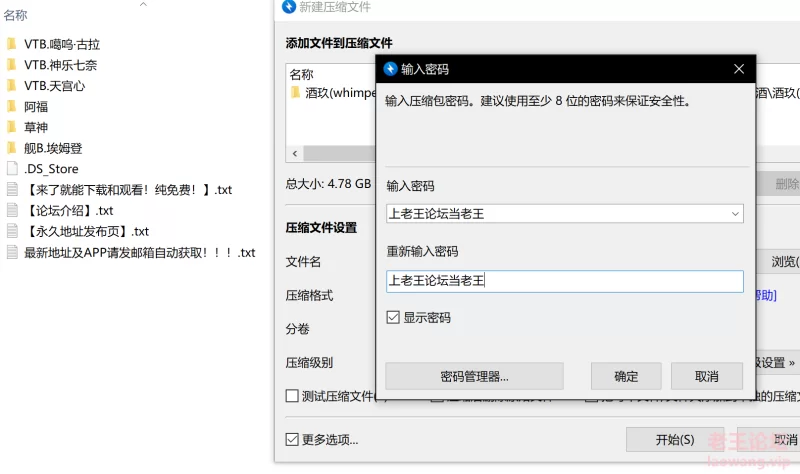Click the Bandizip logo in 新建压缩文件 title bar
The width and height of the screenshot is (800, 474).
[x=289, y=7]
